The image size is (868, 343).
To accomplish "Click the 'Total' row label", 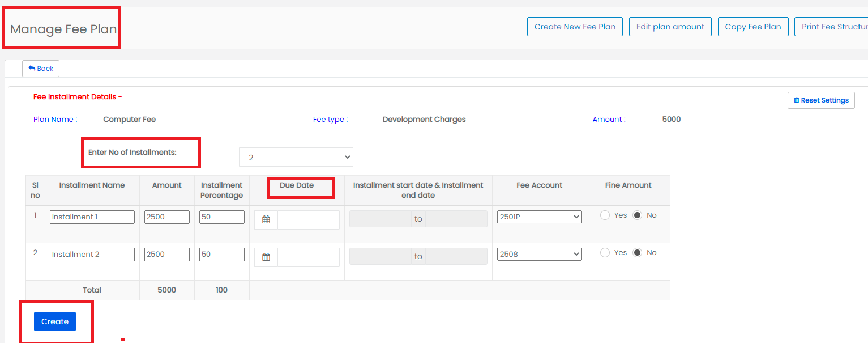I will (92, 290).
